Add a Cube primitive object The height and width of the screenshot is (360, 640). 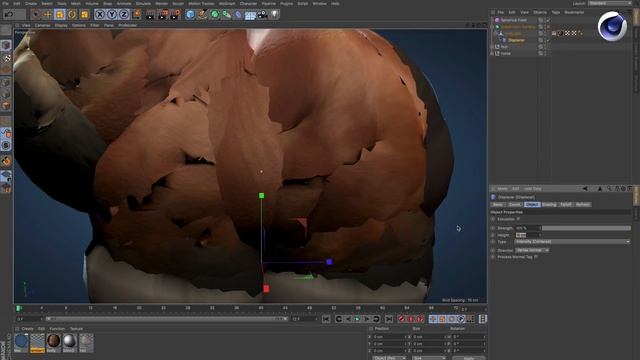coord(190,15)
